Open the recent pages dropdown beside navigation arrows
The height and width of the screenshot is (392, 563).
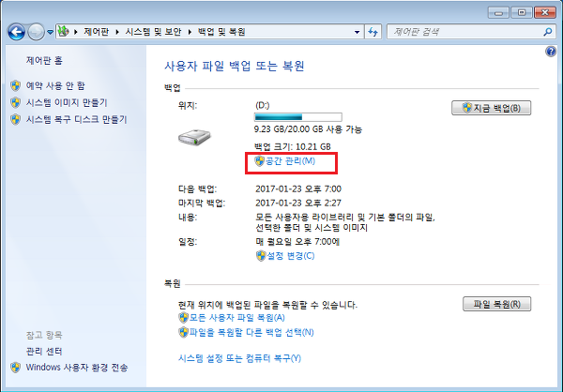click(x=50, y=32)
